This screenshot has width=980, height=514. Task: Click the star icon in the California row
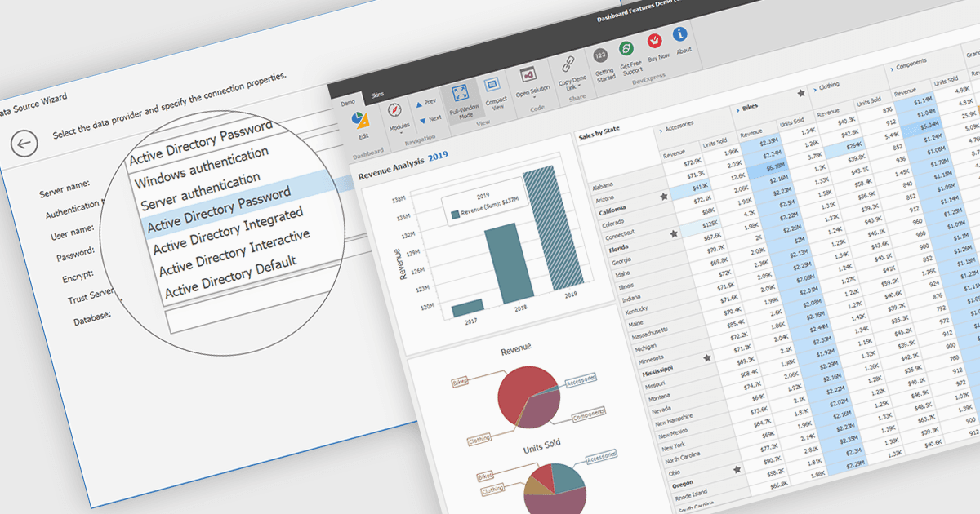pyautogui.click(x=664, y=197)
